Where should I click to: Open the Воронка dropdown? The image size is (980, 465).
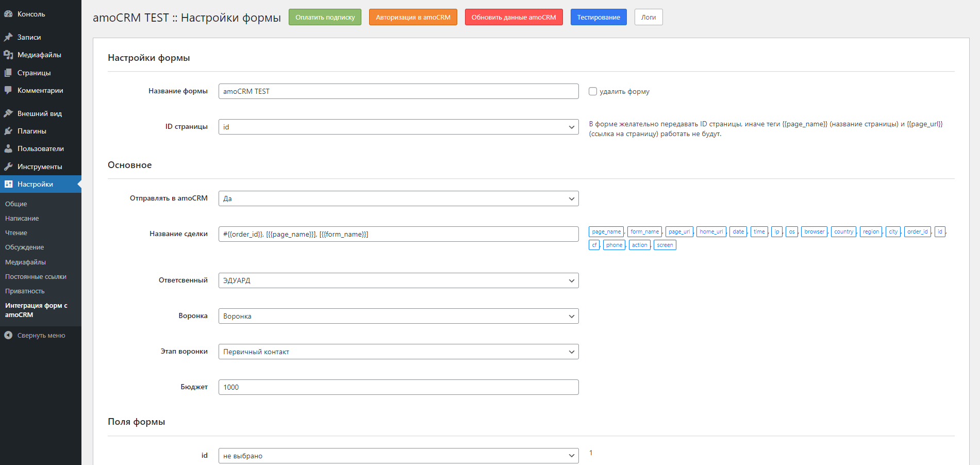pos(398,315)
